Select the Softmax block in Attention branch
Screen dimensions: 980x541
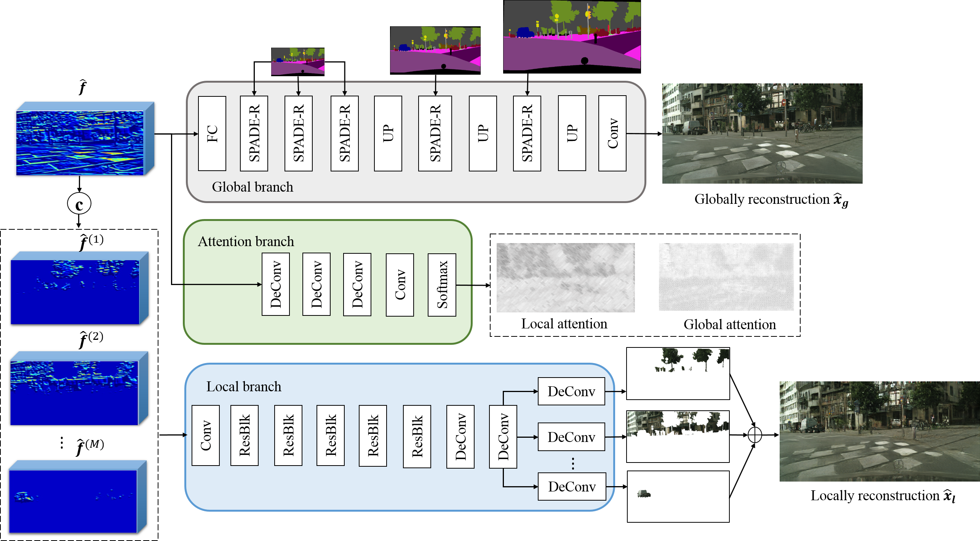pos(442,285)
